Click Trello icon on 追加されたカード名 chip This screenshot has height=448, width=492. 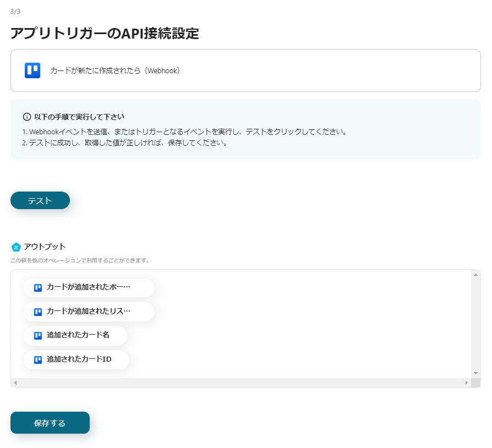pos(38,336)
